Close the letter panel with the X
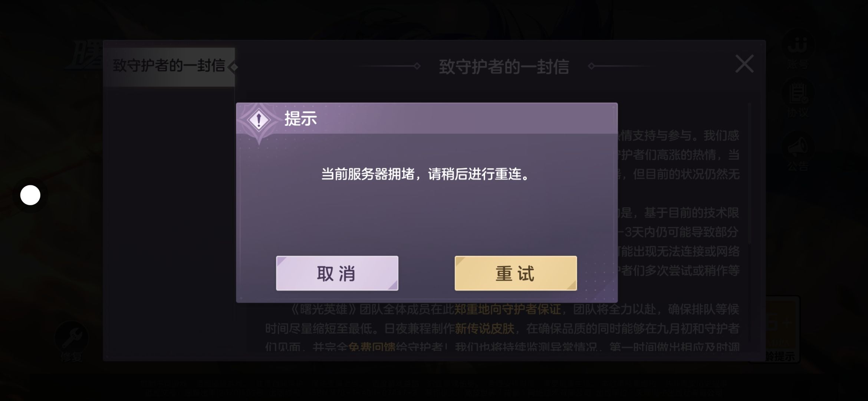Image resolution: width=868 pixels, height=401 pixels. [x=744, y=64]
